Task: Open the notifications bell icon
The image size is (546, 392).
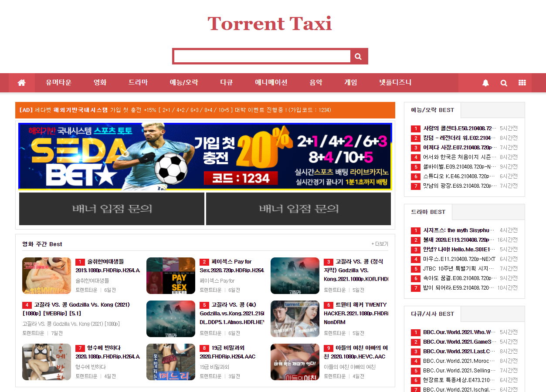Action: (x=485, y=83)
